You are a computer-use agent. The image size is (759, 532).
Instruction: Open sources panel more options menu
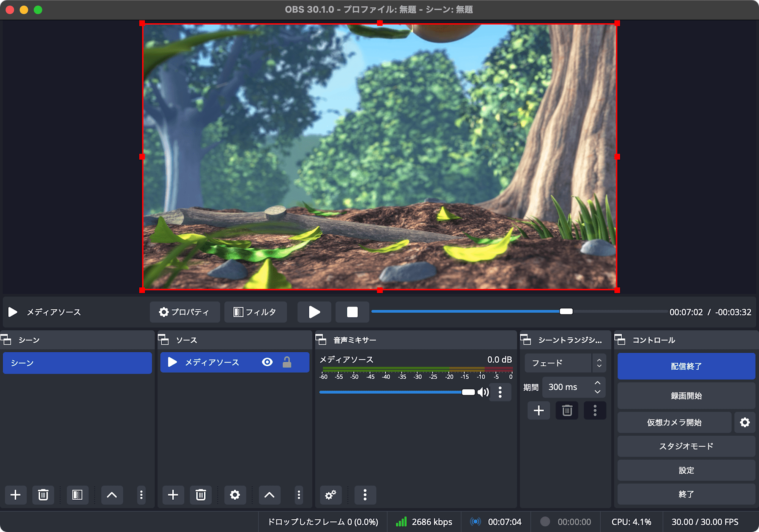299,495
